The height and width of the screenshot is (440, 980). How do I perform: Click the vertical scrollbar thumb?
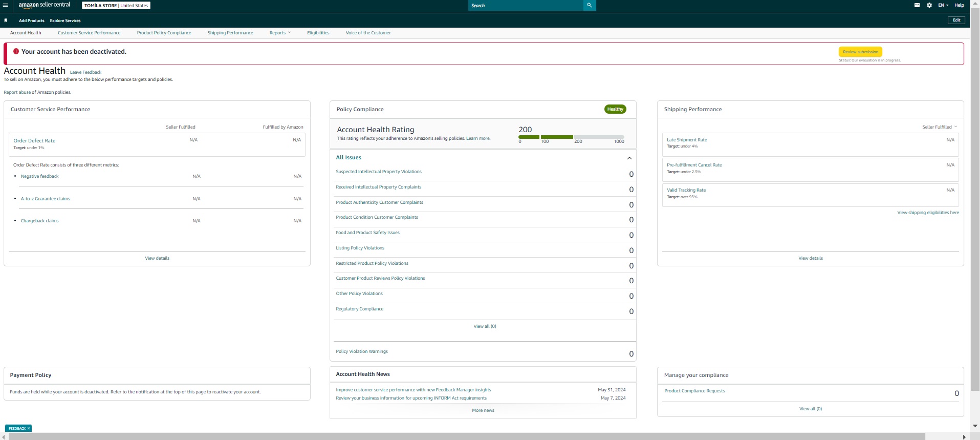click(x=975, y=200)
